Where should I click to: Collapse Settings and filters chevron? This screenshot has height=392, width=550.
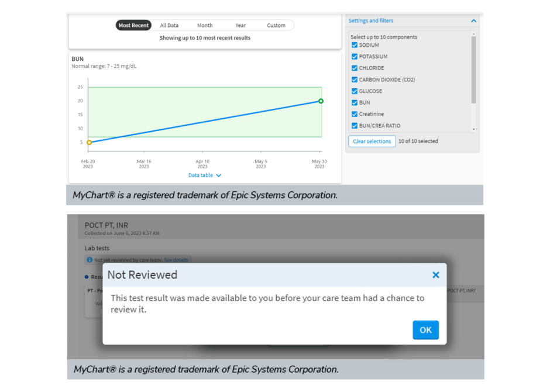(473, 21)
